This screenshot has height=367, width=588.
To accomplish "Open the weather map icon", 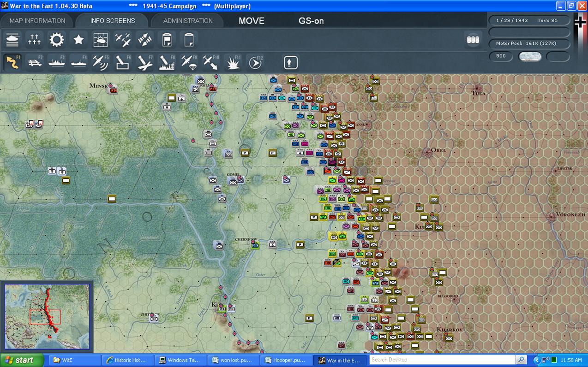I will click(x=101, y=40).
